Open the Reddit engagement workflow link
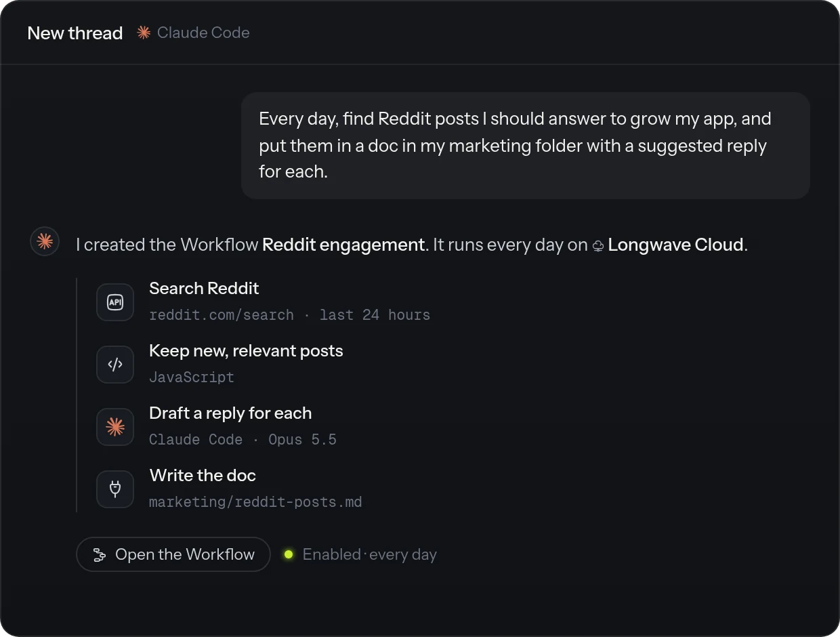 coord(343,245)
